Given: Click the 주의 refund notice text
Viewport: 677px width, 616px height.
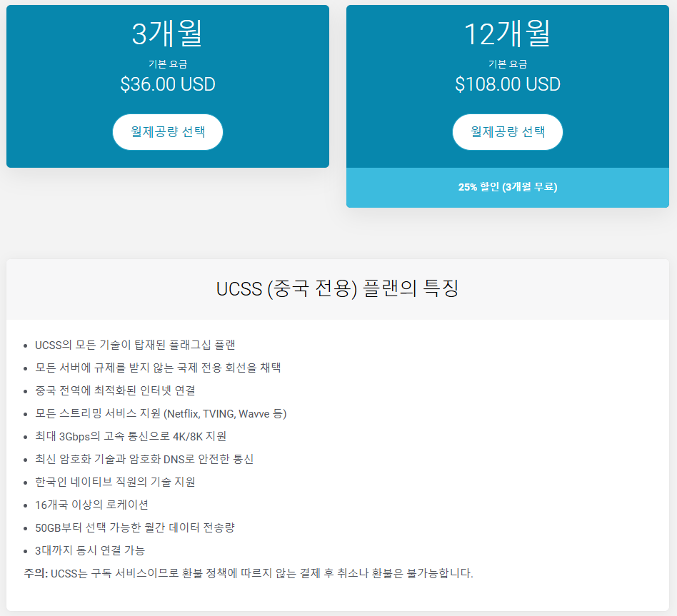Looking at the screenshot, I should tap(249, 573).
